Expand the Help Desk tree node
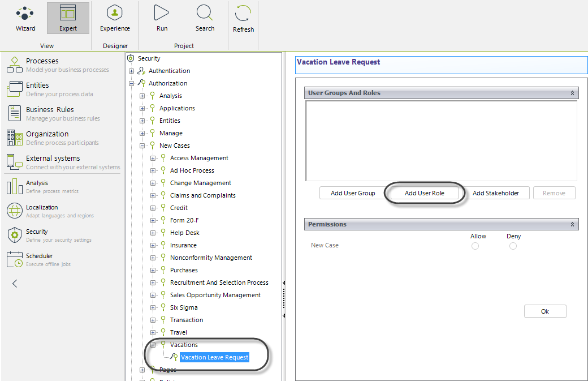This screenshot has width=588, height=381. click(x=153, y=233)
